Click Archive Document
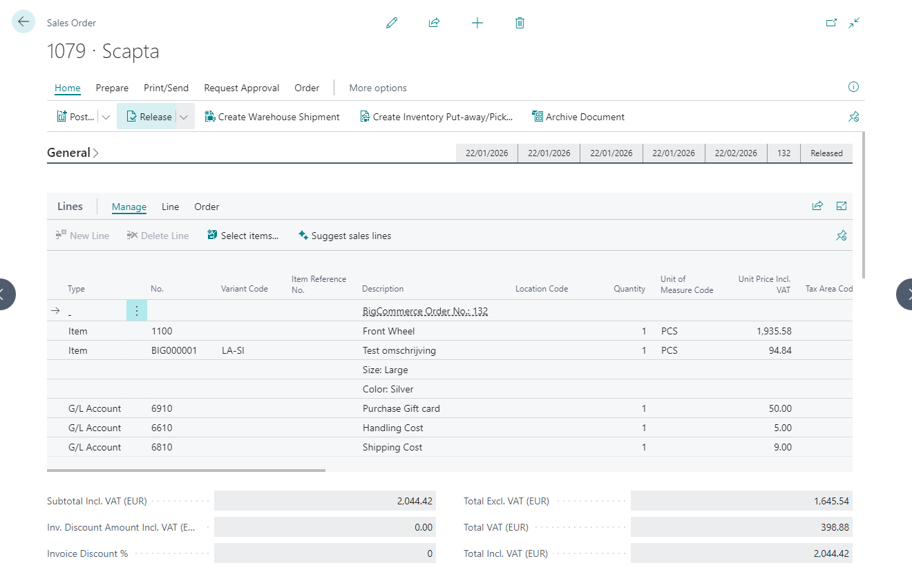912x588 pixels. [578, 117]
